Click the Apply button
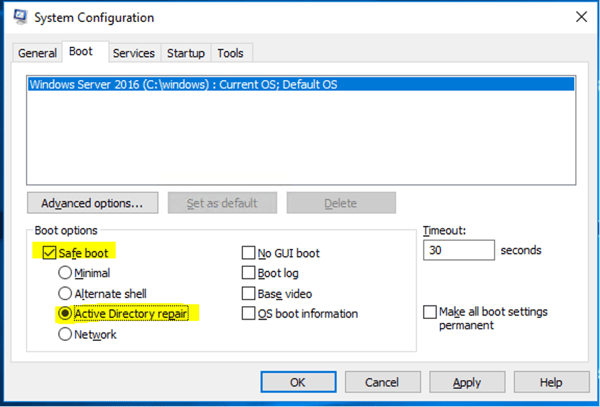The width and height of the screenshot is (600, 407). click(467, 382)
